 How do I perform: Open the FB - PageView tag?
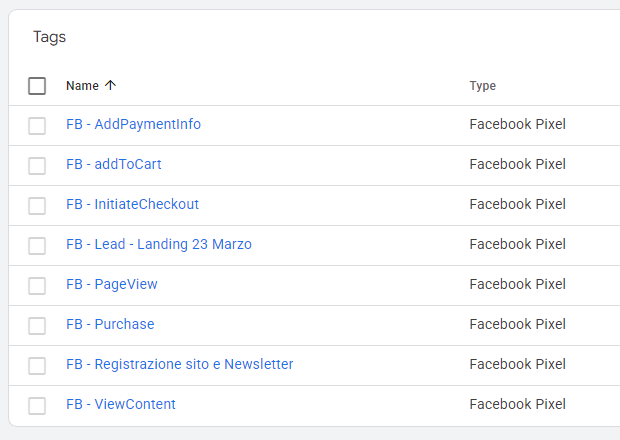point(112,284)
